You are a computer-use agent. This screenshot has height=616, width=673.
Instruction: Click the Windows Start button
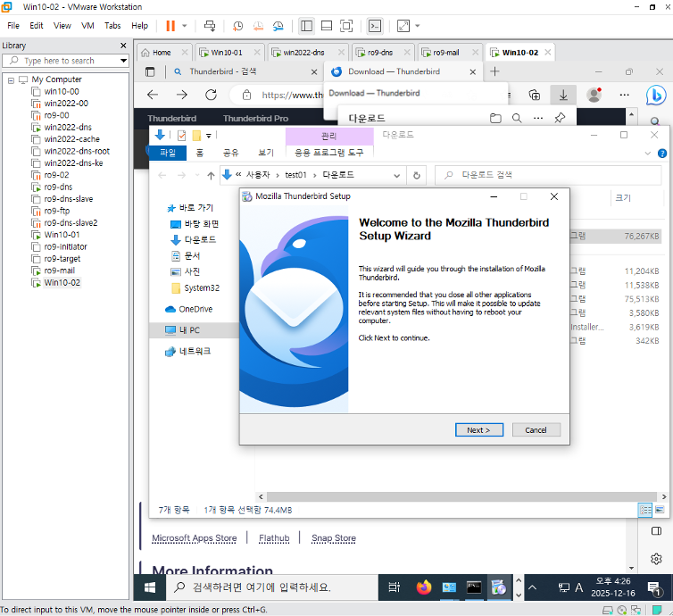pyautogui.click(x=149, y=587)
